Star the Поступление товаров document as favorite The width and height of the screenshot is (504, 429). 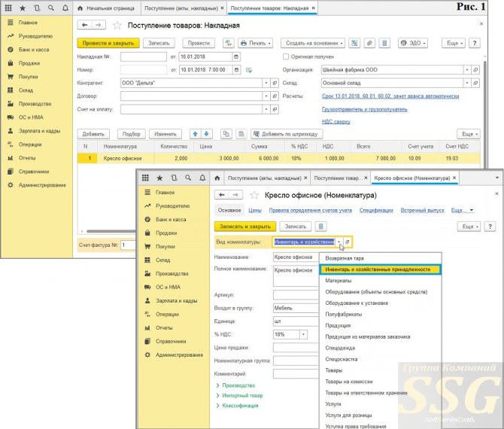pyautogui.click(x=117, y=25)
